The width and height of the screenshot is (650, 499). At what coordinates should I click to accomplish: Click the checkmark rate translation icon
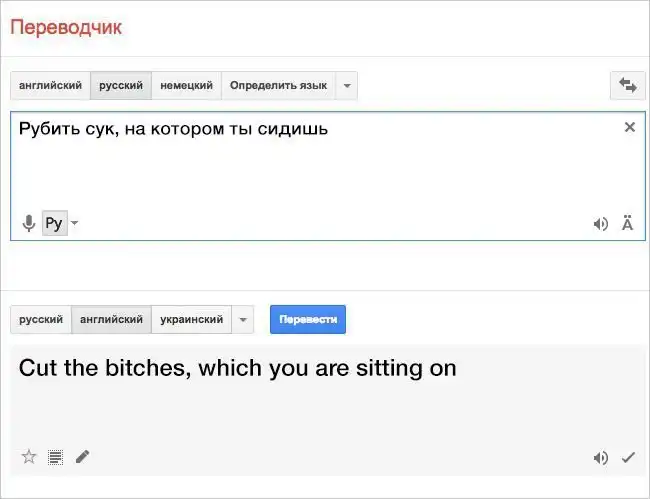tap(628, 458)
